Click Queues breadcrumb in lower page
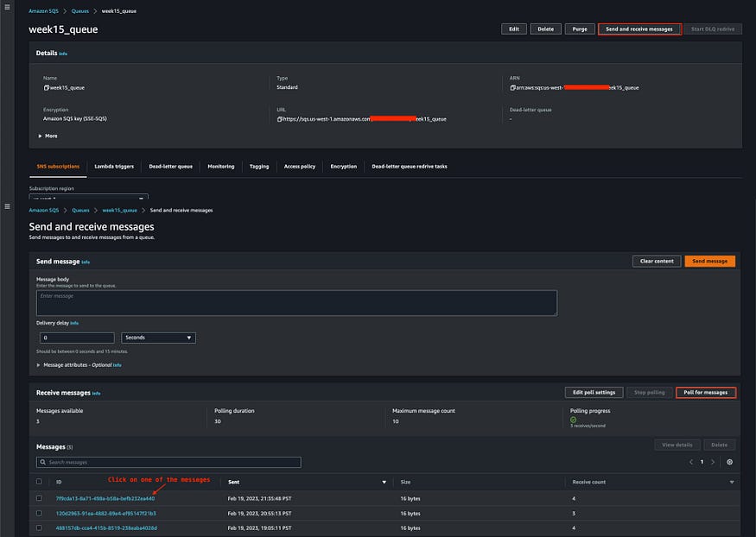Screen dimensions: 756x537 (80, 211)
